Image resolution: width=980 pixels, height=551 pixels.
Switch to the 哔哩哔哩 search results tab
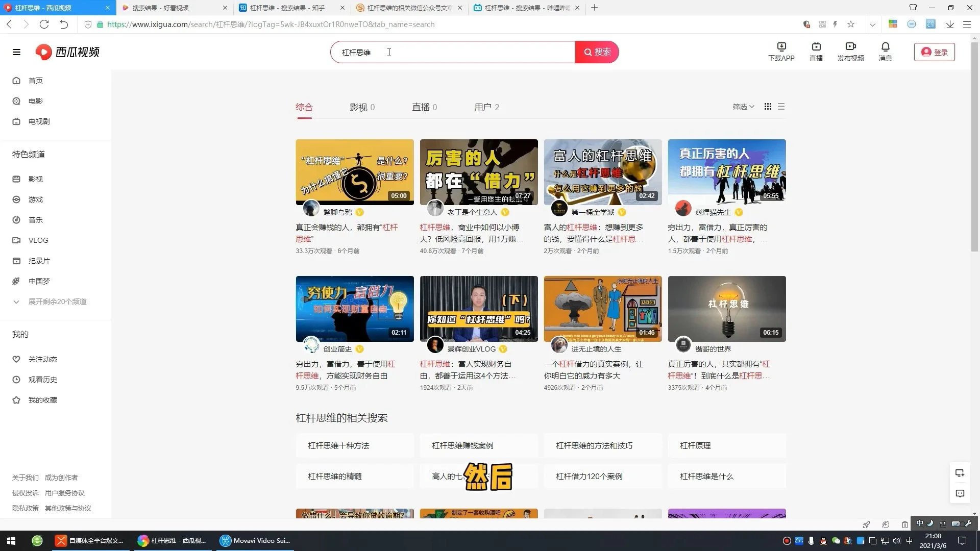(x=527, y=8)
